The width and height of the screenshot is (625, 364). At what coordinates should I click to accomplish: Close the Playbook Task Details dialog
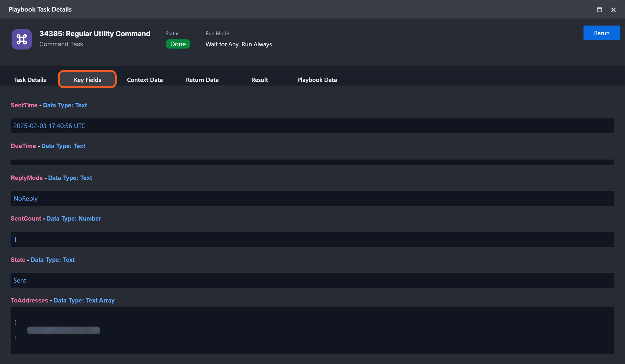tap(613, 10)
